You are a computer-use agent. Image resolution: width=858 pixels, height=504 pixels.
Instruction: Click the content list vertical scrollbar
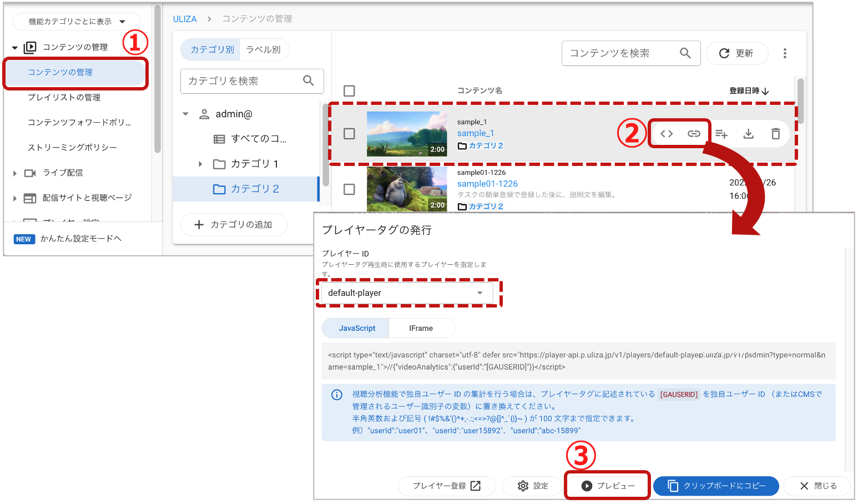(801, 102)
